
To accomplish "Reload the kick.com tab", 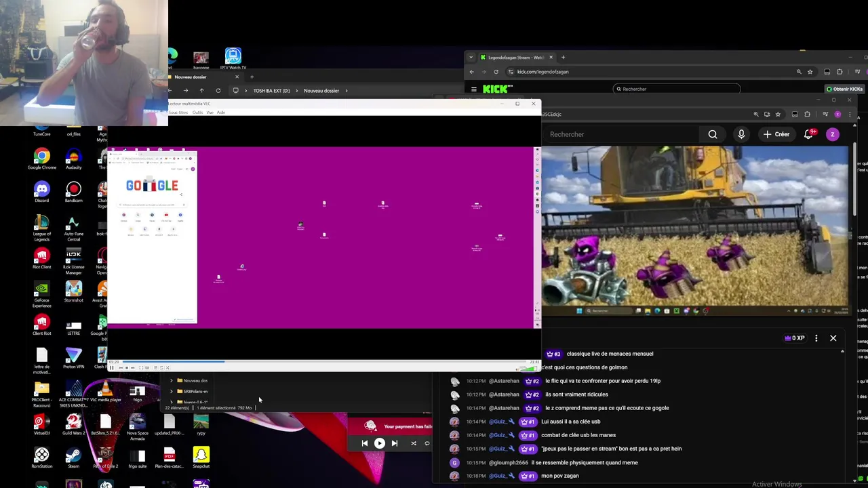I will (496, 72).
